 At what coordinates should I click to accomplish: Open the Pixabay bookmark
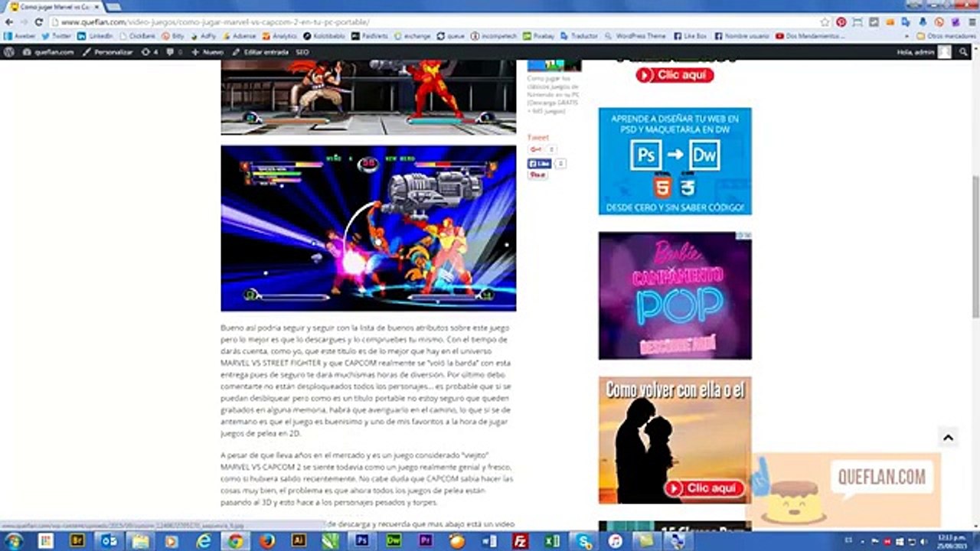pos(538,36)
